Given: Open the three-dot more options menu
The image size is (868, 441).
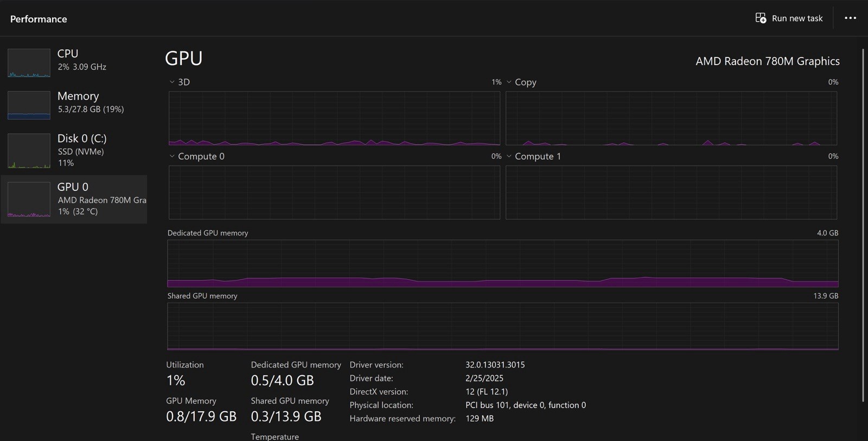Looking at the screenshot, I should [x=850, y=18].
